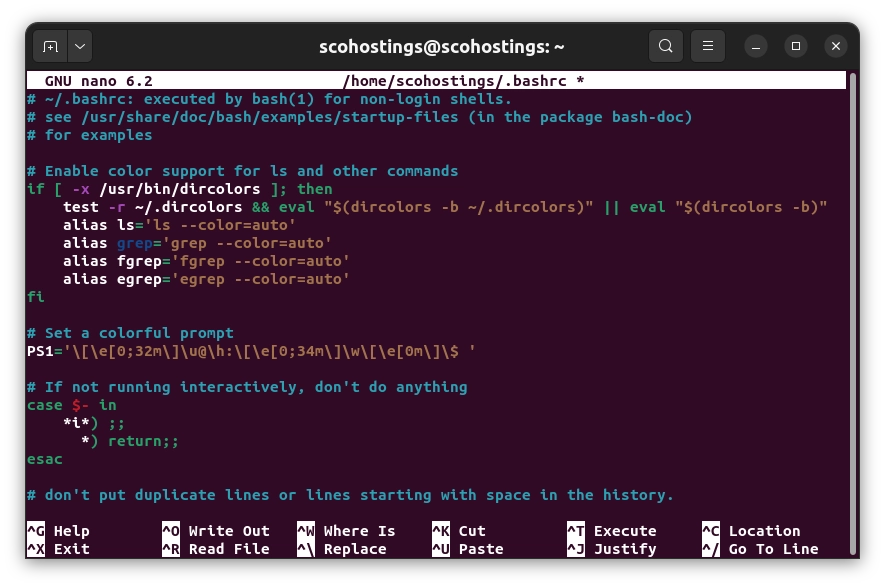Click the '# for examples' comment
This screenshot has height=587, width=885.
point(90,135)
